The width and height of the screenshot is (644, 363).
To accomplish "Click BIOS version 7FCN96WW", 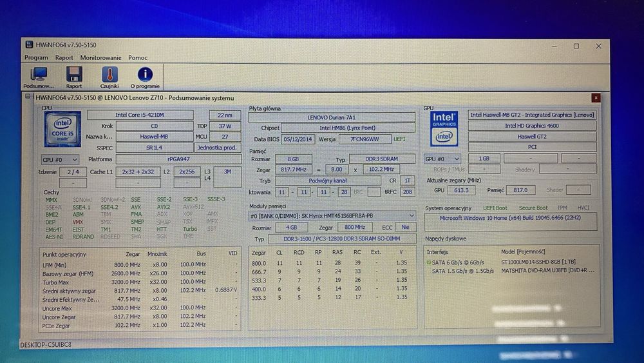I will tap(365, 139).
